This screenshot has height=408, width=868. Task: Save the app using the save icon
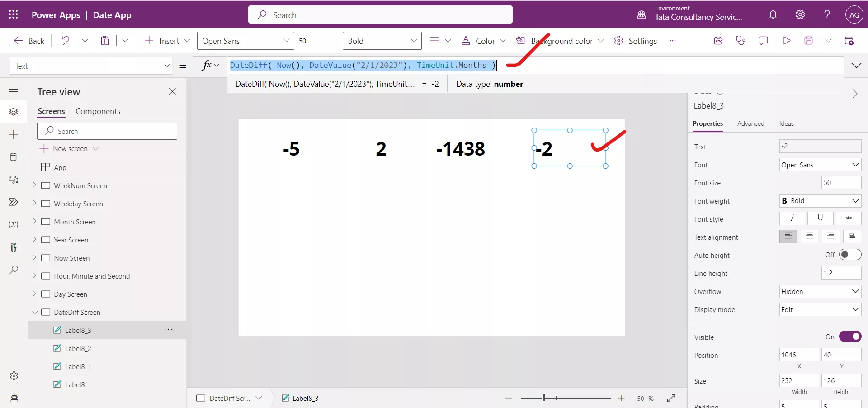pos(809,41)
